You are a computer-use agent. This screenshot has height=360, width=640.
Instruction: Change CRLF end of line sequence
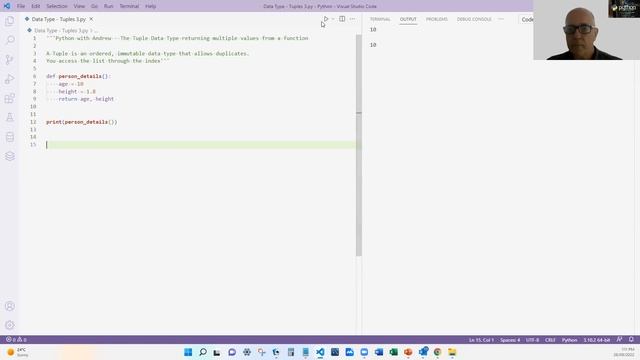click(550, 340)
